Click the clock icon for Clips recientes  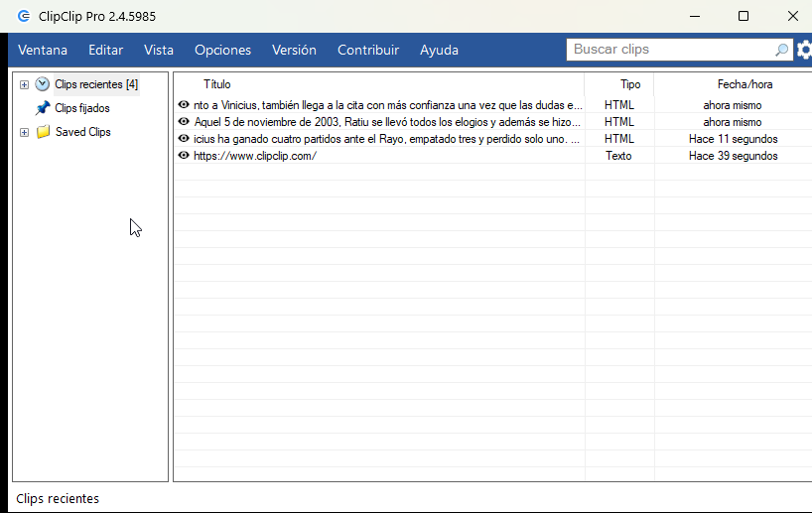tap(42, 84)
